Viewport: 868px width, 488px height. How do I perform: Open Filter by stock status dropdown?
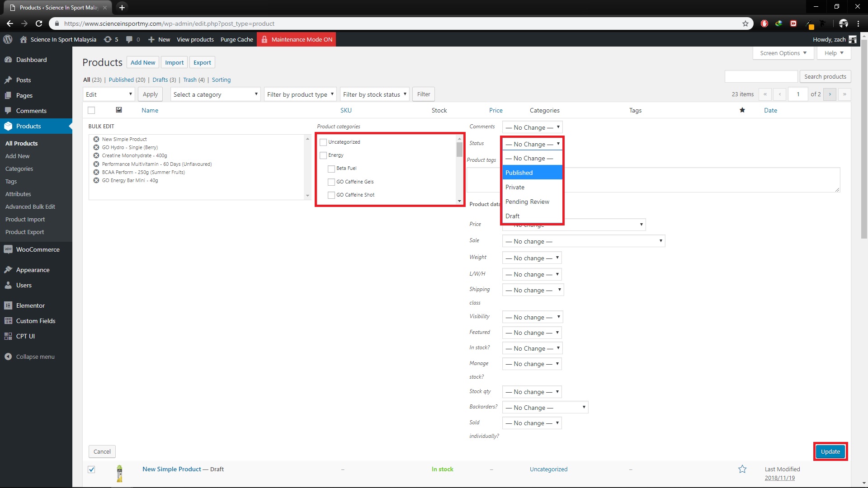tap(374, 94)
